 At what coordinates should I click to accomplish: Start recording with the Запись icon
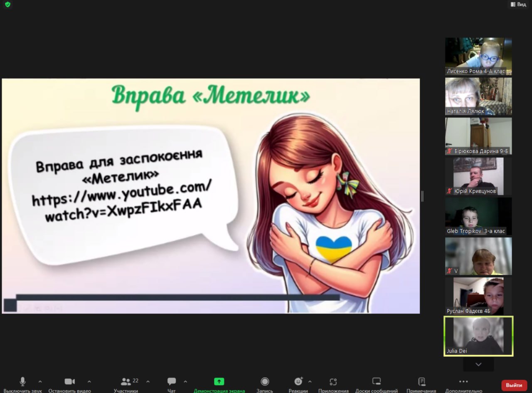click(x=265, y=381)
